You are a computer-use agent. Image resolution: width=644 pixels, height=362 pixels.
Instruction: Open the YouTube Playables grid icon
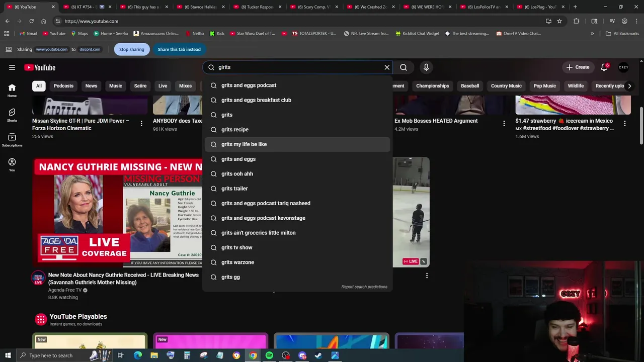[41, 319]
